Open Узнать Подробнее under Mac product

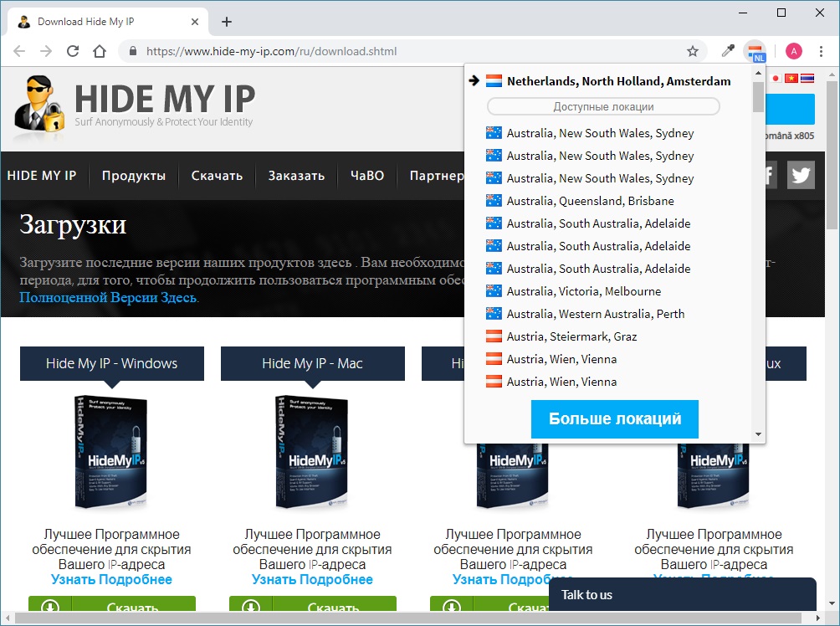pos(312,579)
